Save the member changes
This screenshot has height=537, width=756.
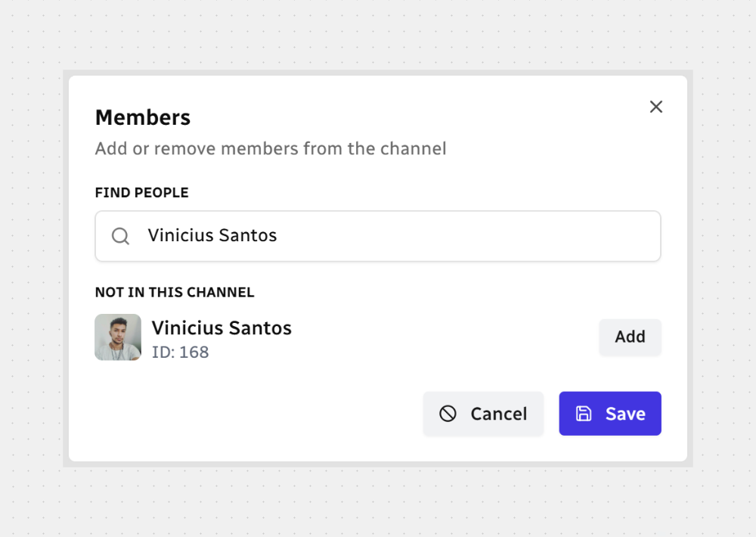[610, 414]
